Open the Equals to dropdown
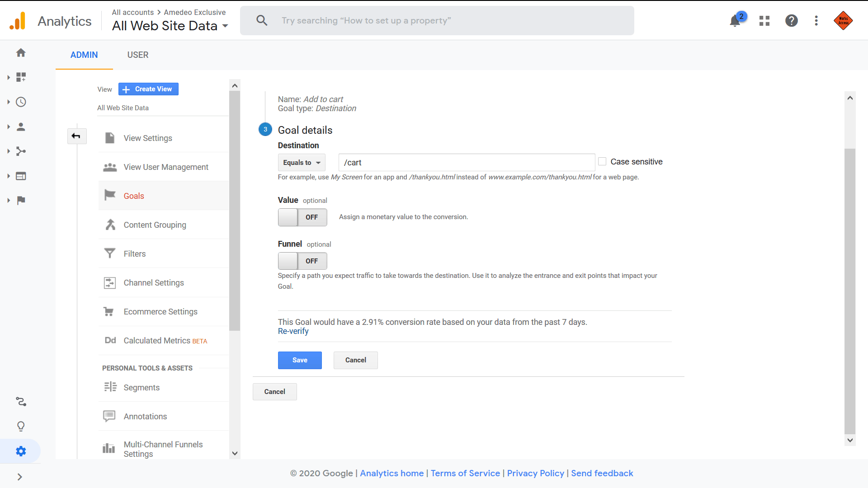Screen dimensions: 868x488 [301, 162]
